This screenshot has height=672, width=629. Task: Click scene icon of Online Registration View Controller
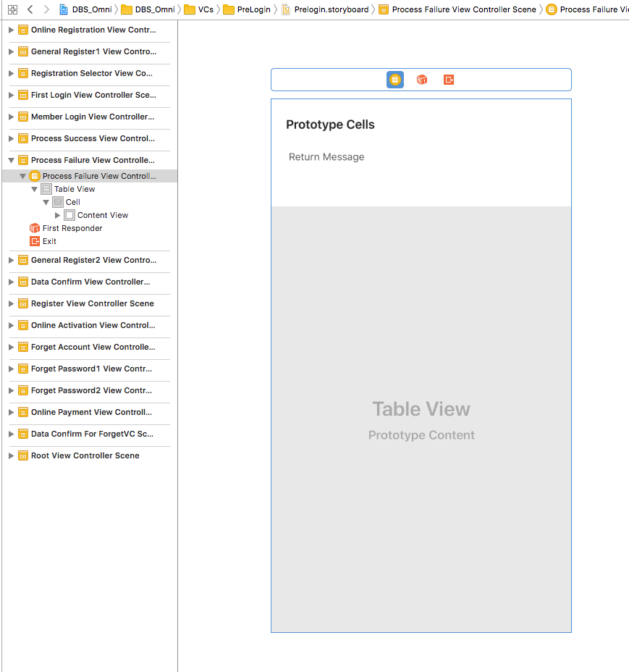[23, 30]
